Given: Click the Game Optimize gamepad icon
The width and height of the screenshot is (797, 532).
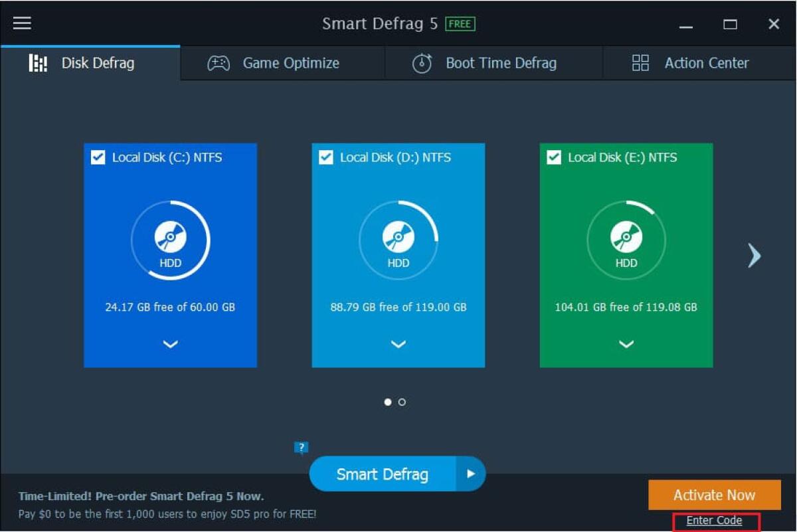Looking at the screenshot, I should pyautogui.click(x=219, y=62).
